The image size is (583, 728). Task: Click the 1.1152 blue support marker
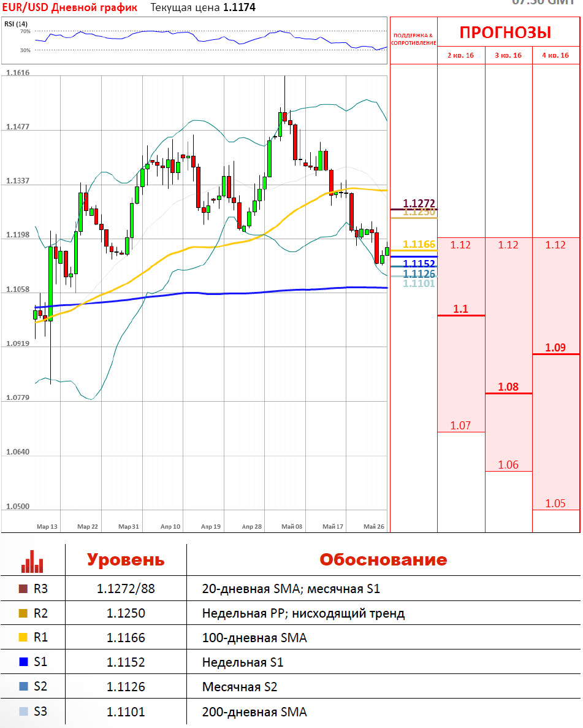tap(419, 263)
